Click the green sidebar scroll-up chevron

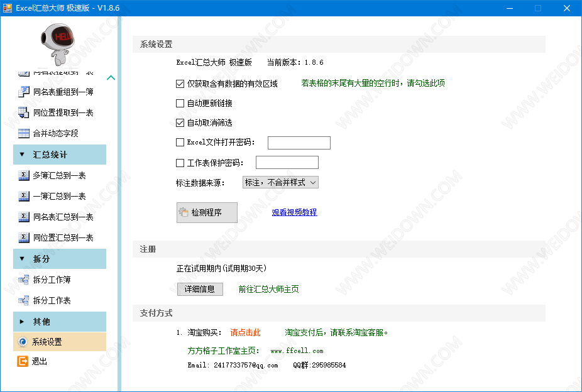pyautogui.click(x=111, y=78)
